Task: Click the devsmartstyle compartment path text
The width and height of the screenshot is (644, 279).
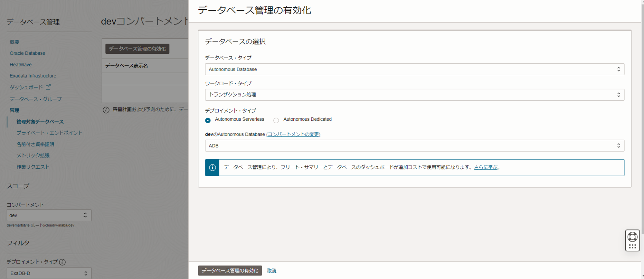Action: coord(41,225)
